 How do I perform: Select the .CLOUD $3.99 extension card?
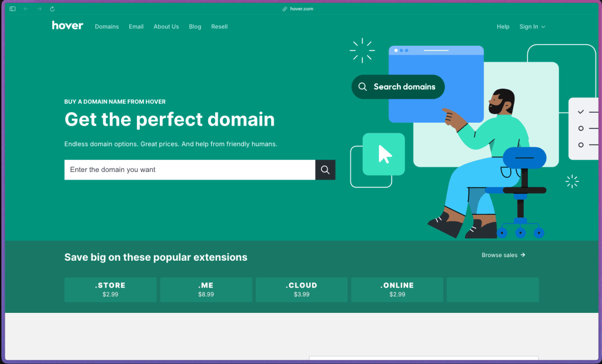point(302,289)
